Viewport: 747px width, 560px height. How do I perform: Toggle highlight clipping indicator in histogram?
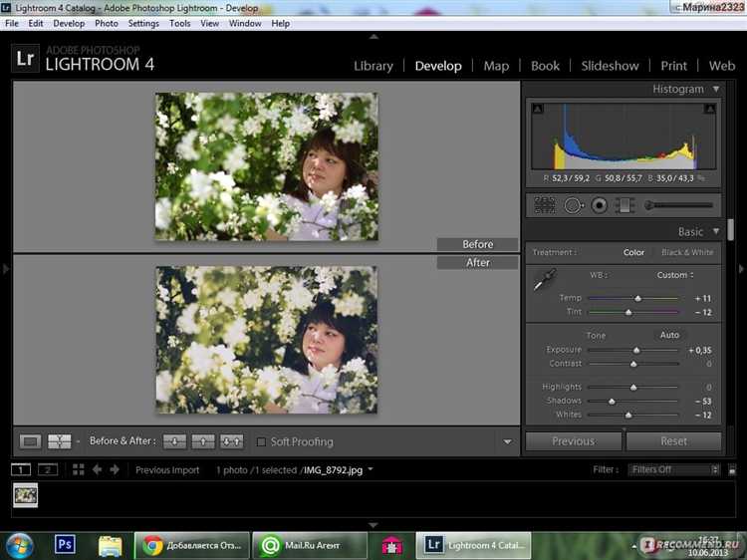click(x=709, y=109)
